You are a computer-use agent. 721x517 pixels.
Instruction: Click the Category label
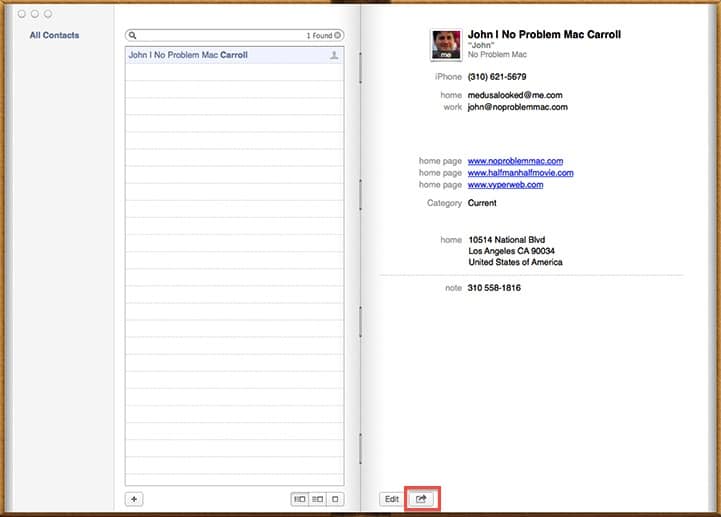tap(444, 203)
